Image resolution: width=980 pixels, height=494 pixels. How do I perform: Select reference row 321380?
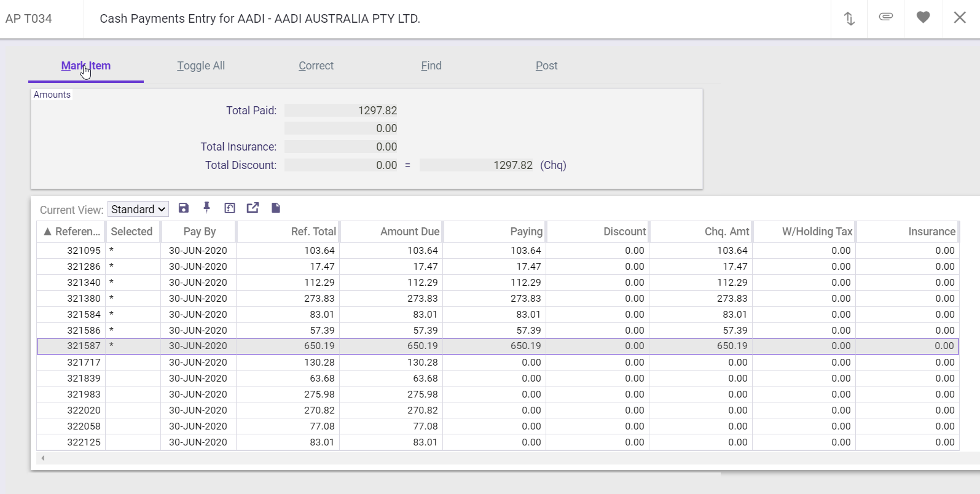tap(498, 299)
